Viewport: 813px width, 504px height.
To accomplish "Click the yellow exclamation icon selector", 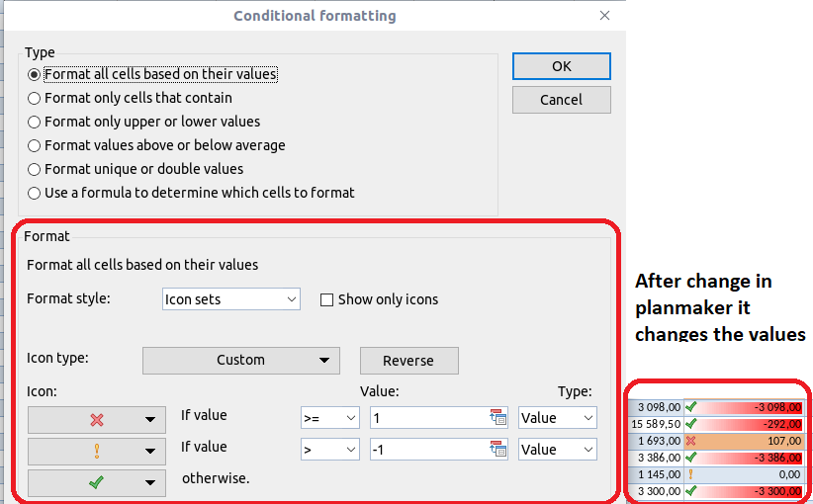I will (96, 451).
